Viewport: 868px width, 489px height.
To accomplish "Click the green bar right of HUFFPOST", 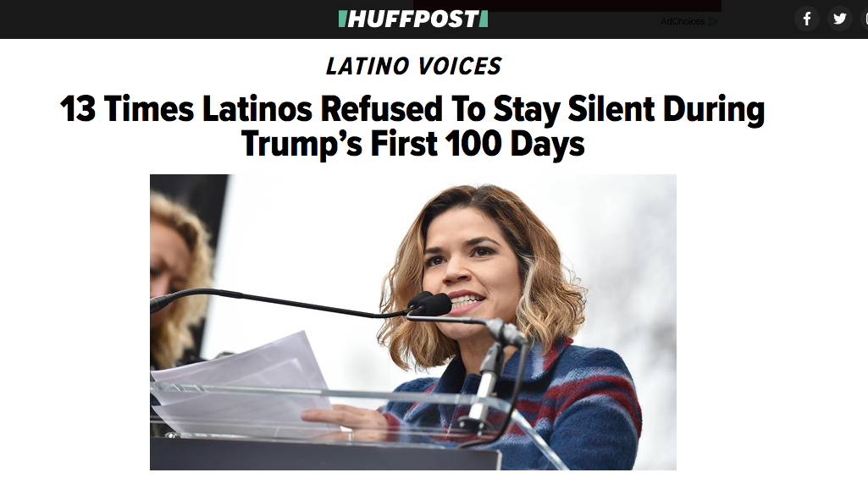I will point(484,19).
